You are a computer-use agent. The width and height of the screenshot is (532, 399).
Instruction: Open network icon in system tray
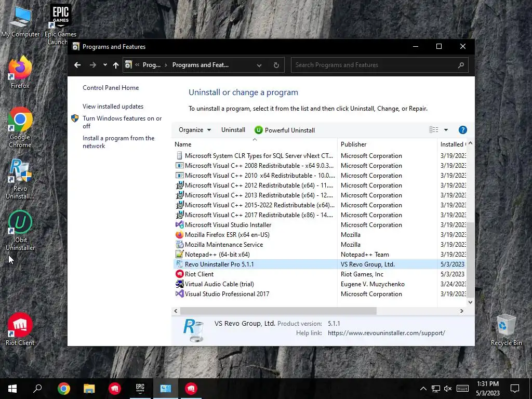tap(436, 389)
